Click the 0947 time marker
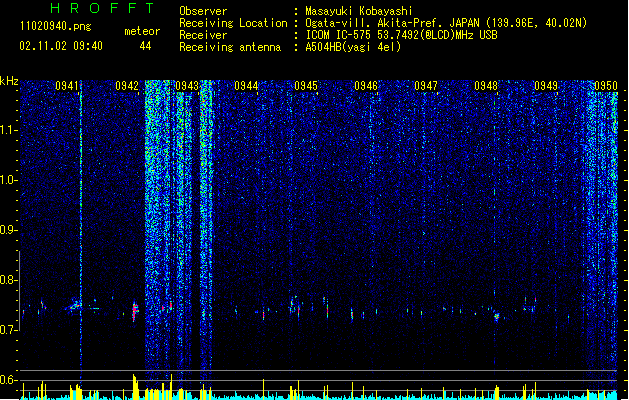629x400 pixels. pyautogui.click(x=426, y=85)
